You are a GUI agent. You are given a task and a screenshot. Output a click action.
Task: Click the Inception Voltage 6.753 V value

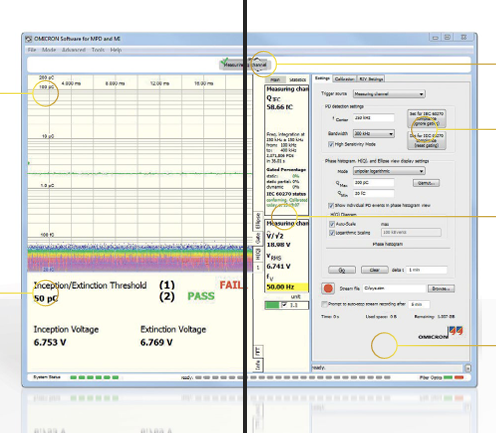point(50,342)
